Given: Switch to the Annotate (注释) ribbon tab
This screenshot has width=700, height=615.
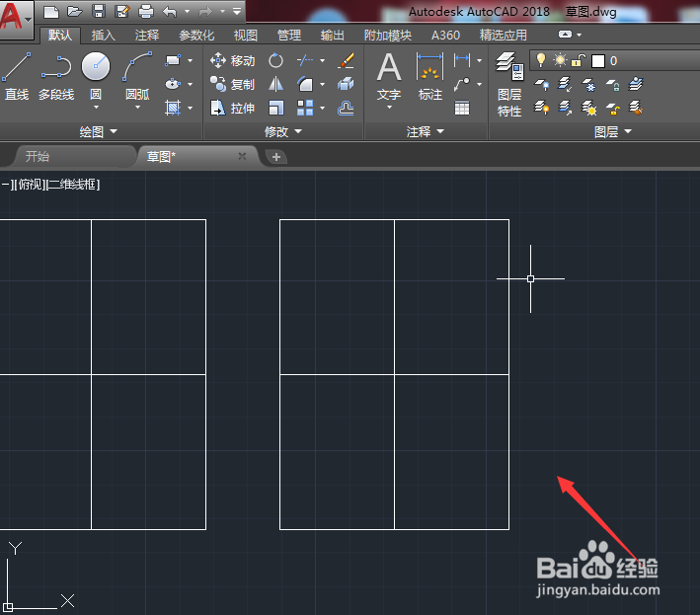Looking at the screenshot, I should pyautogui.click(x=147, y=35).
